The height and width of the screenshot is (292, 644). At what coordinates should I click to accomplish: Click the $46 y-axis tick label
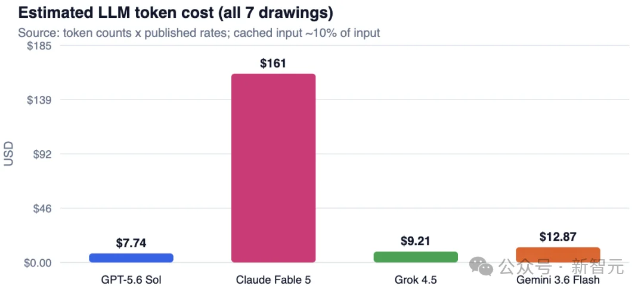coord(42,209)
